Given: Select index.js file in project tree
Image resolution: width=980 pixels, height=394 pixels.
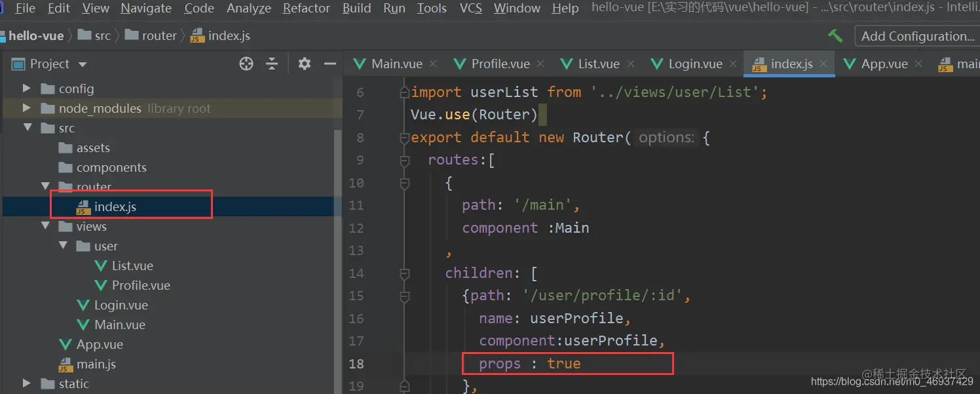Looking at the screenshot, I should [x=106, y=207].
